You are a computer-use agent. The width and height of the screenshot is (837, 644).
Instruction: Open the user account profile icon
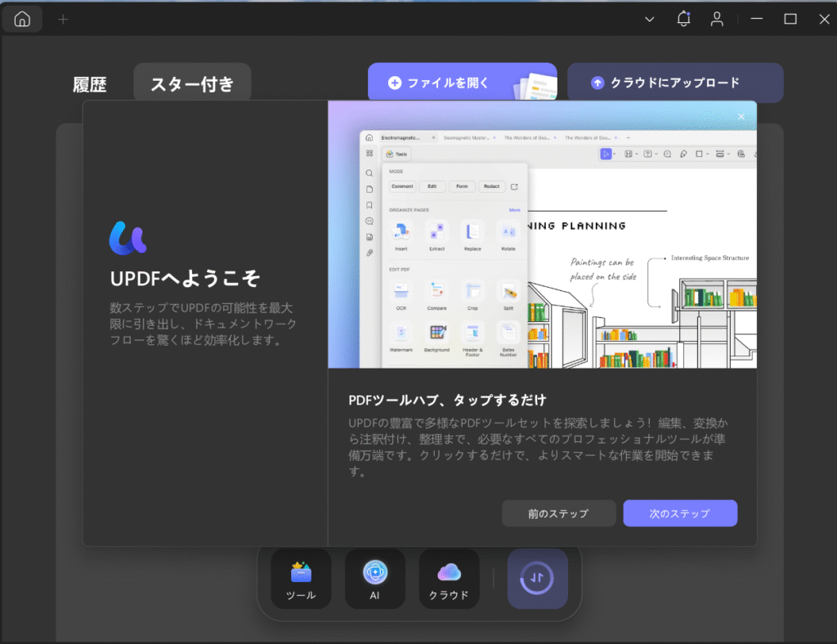(717, 19)
